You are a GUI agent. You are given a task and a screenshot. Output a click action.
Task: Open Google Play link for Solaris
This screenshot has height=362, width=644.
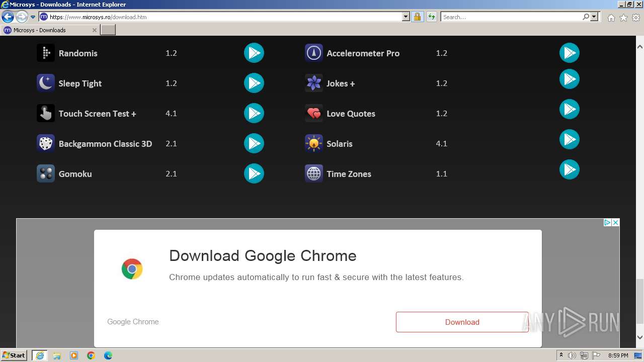click(570, 139)
